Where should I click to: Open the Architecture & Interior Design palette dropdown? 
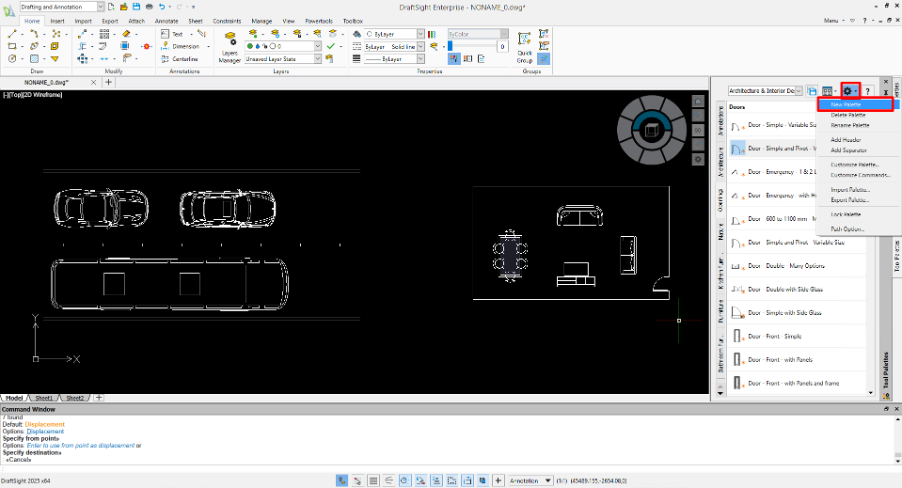tap(797, 91)
